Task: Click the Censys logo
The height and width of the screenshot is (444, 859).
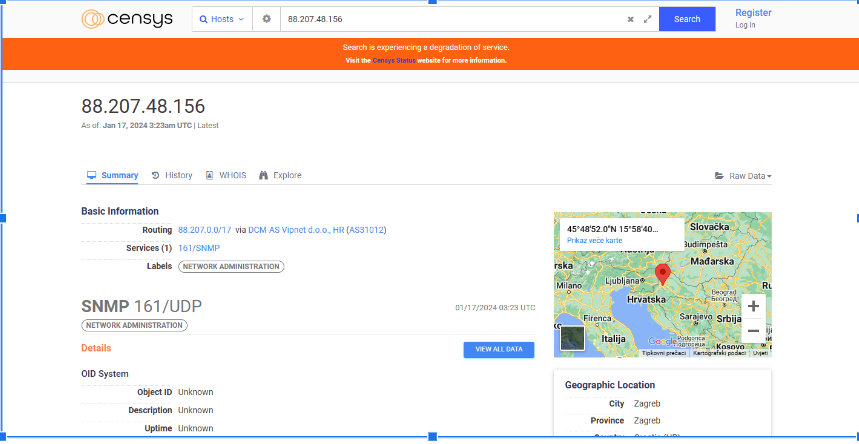Action: pyautogui.click(x=125, y=19)
